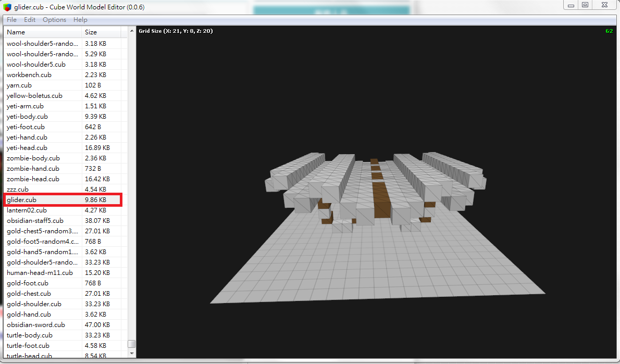
Task: Maximize the model editor window
Action: point(585,5)
